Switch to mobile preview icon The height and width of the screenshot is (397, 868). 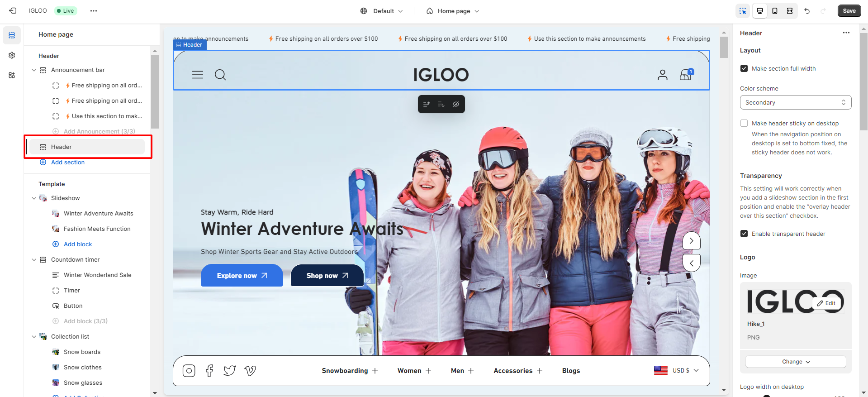(775, 11)
